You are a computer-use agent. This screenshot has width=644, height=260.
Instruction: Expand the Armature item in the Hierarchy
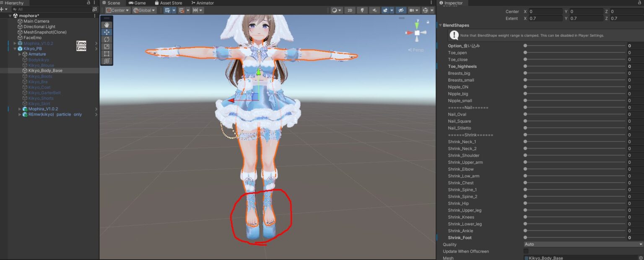pos(20,54)
